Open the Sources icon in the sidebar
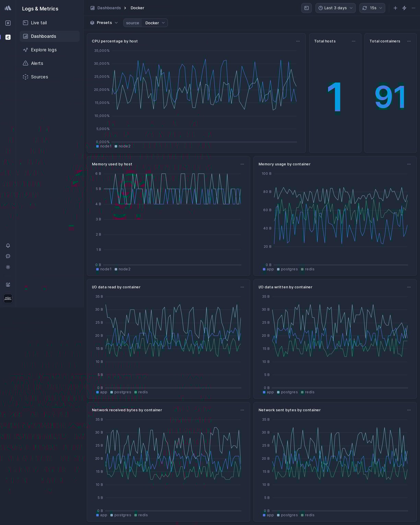This screenshot has height=525, width=420. point(25,77)
